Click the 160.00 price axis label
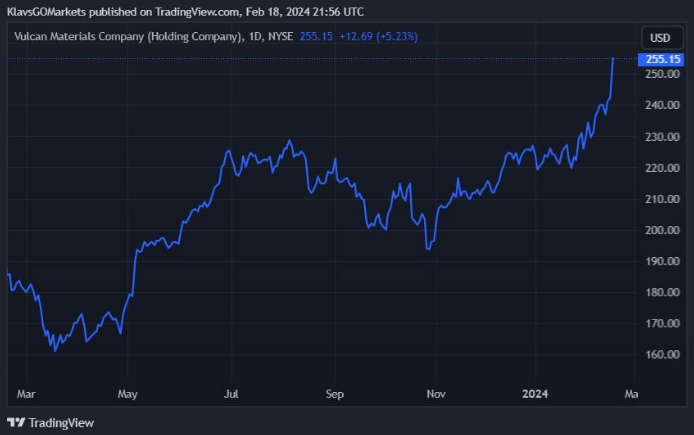Viewport: 694px width, 435px height. pos(662,354)
